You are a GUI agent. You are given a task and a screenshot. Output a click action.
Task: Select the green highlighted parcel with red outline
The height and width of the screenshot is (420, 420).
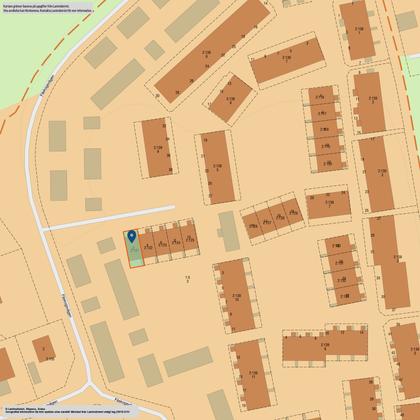(134, 249)
